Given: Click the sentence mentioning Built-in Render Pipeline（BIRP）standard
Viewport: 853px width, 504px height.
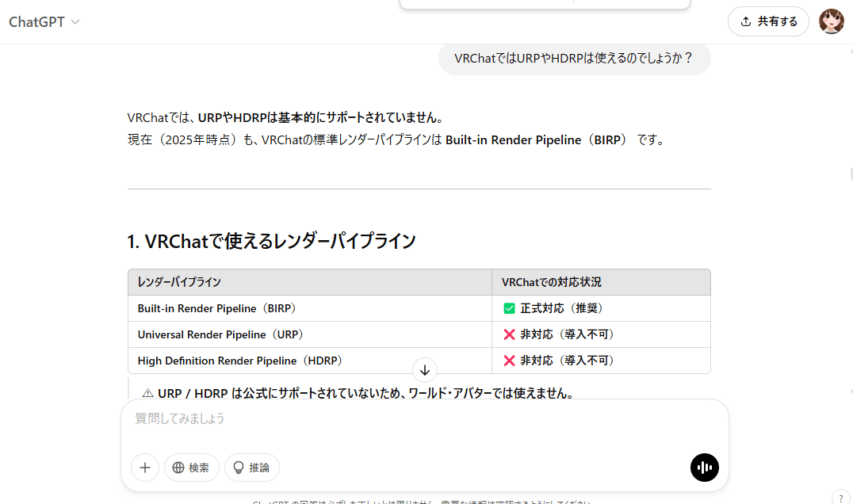Looking at the screenshot, I should click(x=396, y=139).
